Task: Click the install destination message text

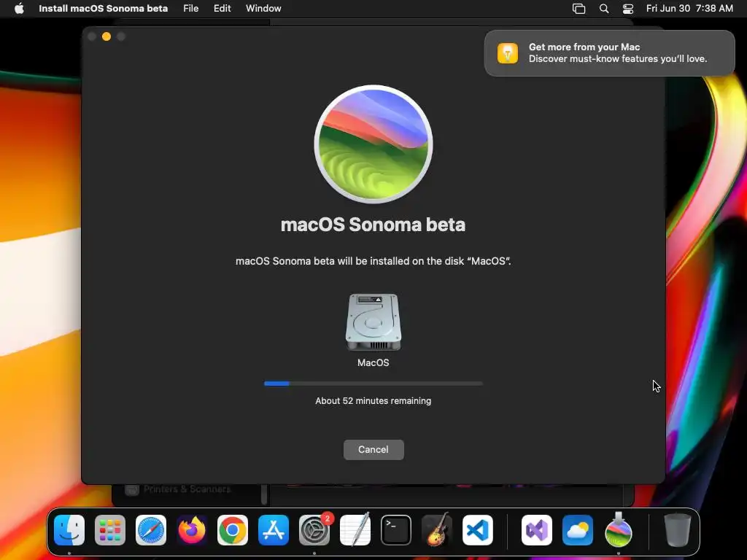Action: [x=373, y=261]
